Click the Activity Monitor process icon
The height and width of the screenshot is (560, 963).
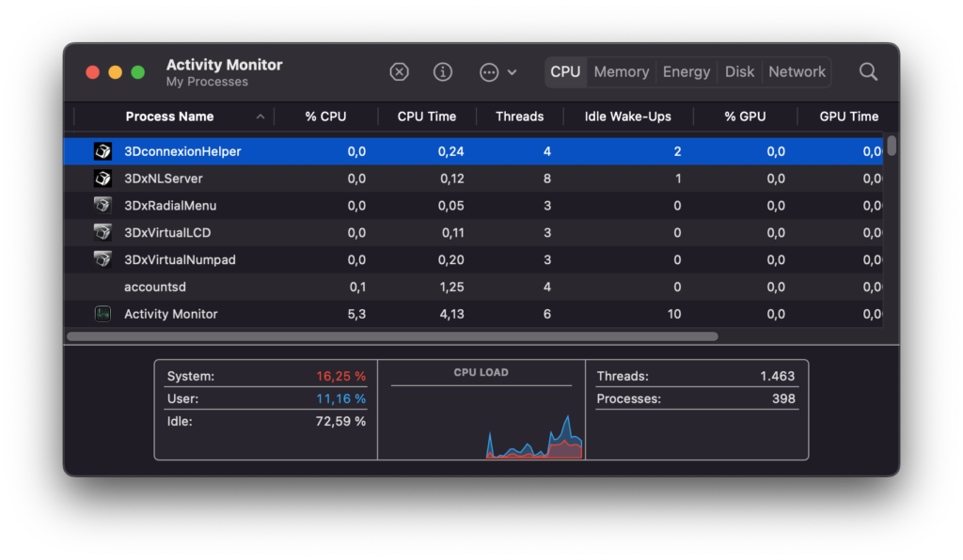(x=103, y=314)
